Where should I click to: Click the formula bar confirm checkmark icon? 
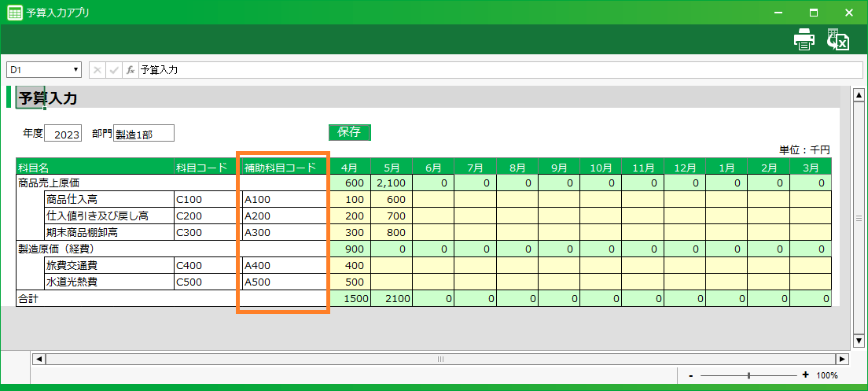point(114,70)
